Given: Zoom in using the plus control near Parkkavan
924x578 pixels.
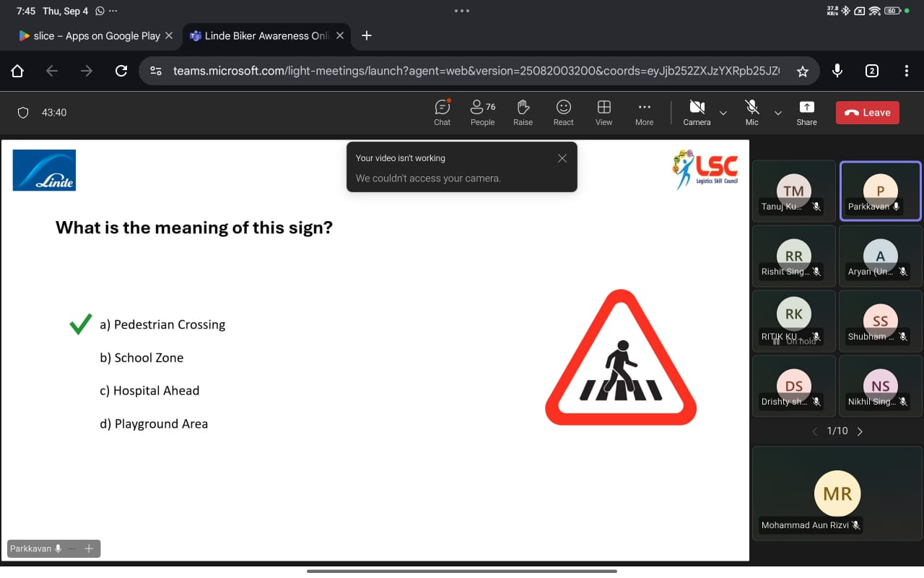Looking at the screenshot, I should tap(88, 548).
